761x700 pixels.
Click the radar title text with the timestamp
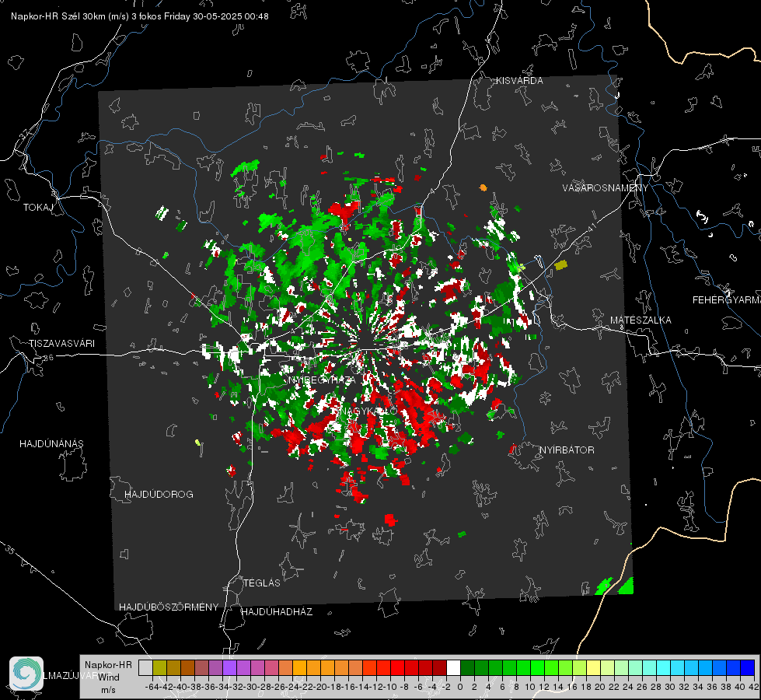click(x=140, y=16)
